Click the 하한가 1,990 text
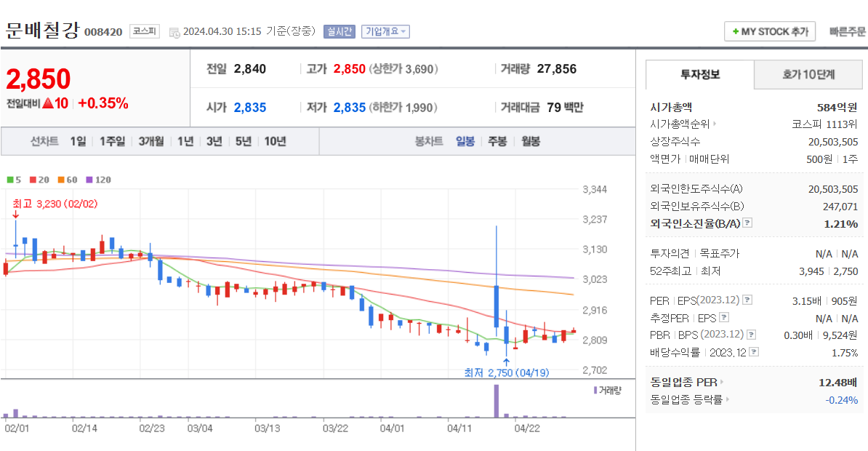The width and height of the screenshot is (868, 451). tap(403, 108)
